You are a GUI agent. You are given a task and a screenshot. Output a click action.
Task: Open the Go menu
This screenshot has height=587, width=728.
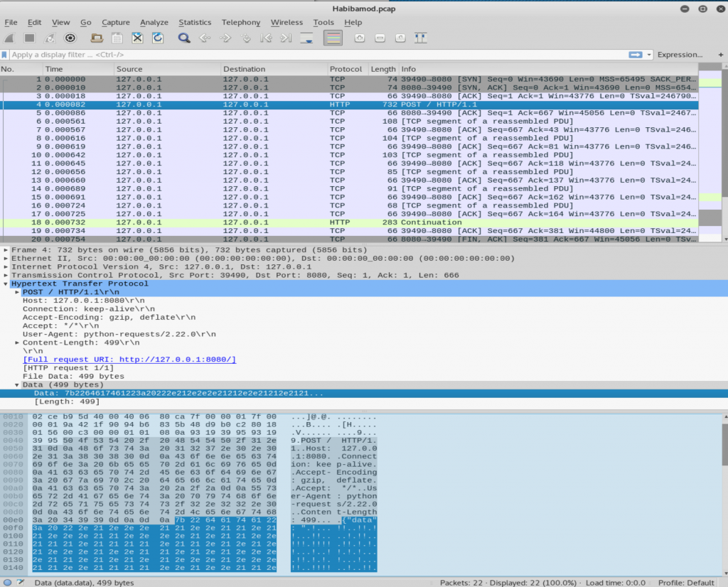[86, 22]
